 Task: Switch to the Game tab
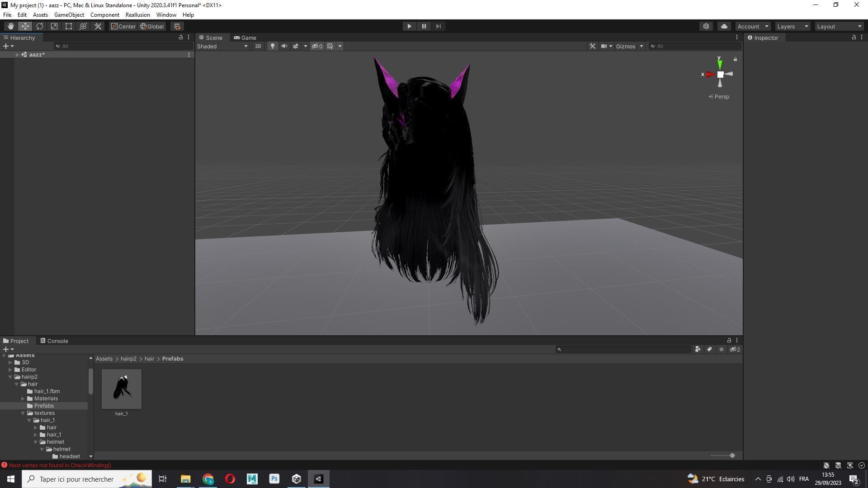245,38
